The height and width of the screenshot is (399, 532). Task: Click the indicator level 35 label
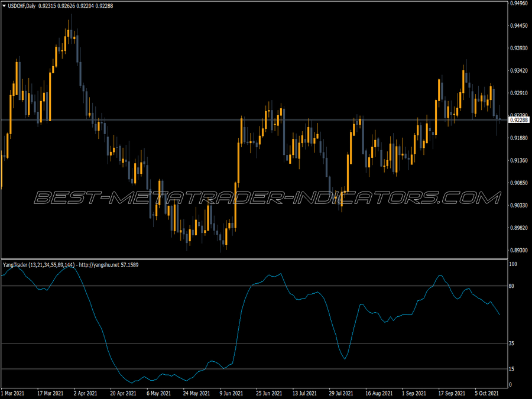pos(512,343)
